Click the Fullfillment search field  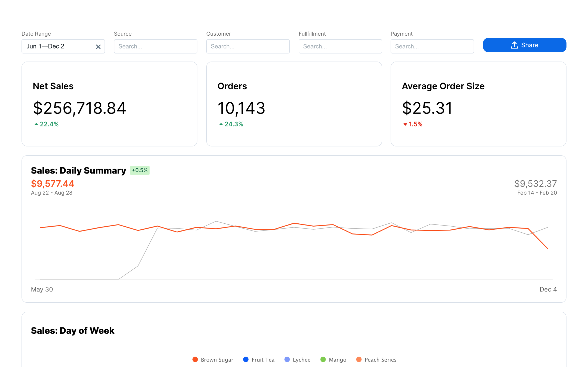[x=340, y=46]
